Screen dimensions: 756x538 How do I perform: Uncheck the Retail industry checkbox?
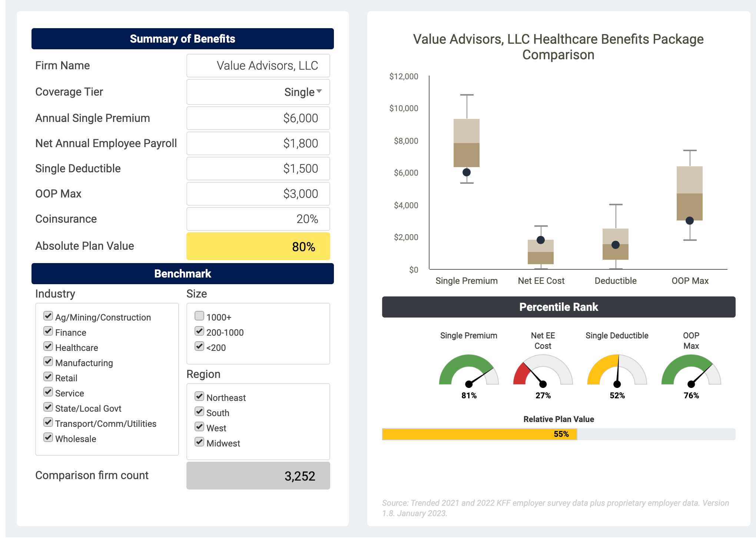click(x=48, y=377)
